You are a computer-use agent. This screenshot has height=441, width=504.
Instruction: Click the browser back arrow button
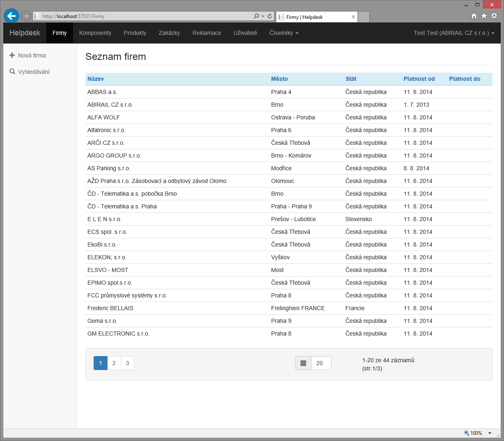(x=11, y=16)
